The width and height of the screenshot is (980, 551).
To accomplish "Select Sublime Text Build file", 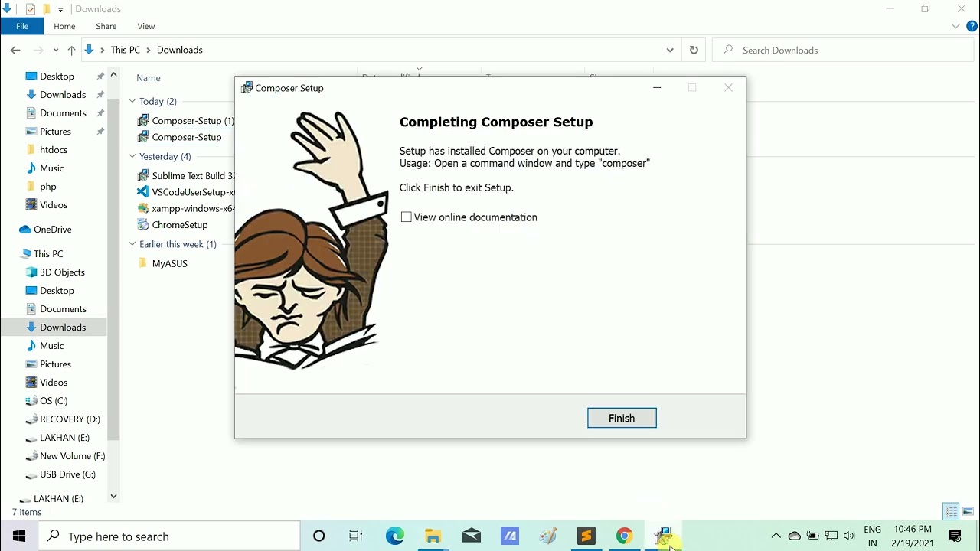I will point(186,176).
